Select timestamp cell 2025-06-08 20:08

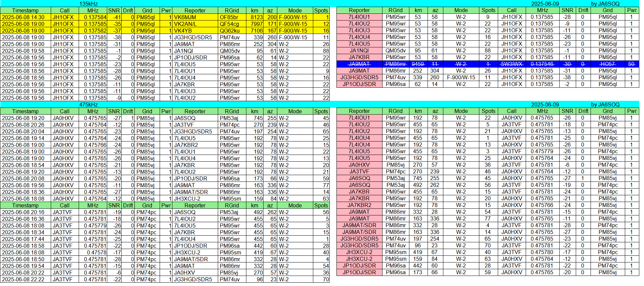tap(26, 178)
